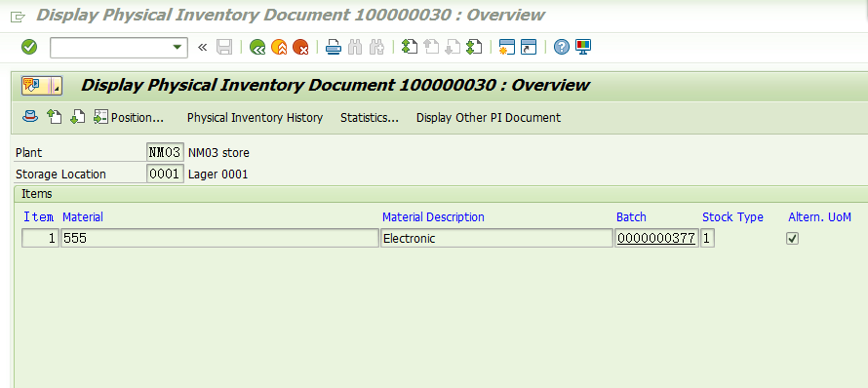Screen dimensions: 868x388
Task: Jump to Last Page icon
Action: (474, 48)
